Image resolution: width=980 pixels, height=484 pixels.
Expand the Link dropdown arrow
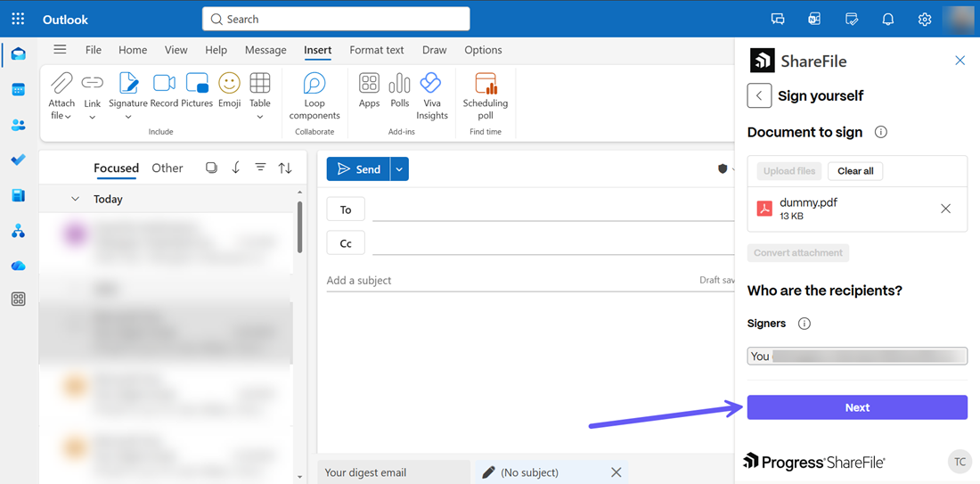click(x=93, y=117)
